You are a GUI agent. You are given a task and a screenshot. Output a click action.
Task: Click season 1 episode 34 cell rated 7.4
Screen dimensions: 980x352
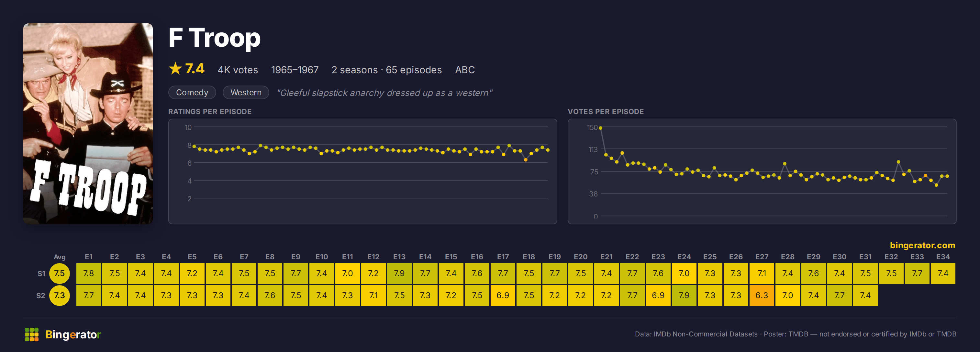tap(943, 273)
